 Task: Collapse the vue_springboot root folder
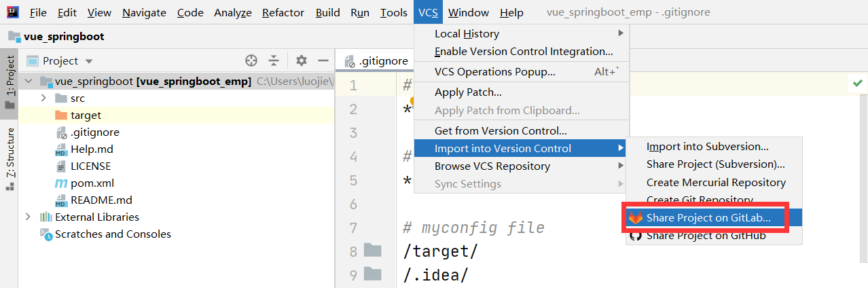coord(28,82)
